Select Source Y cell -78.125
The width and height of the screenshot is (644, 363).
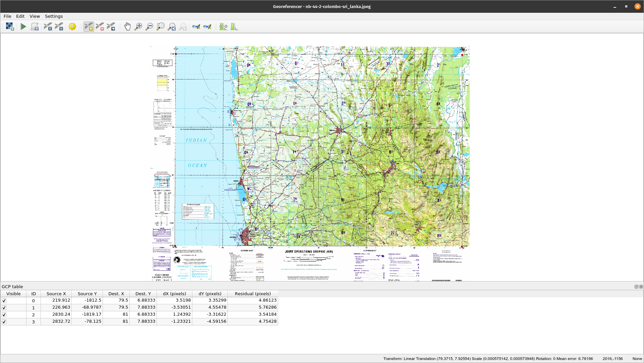(87, 322)
